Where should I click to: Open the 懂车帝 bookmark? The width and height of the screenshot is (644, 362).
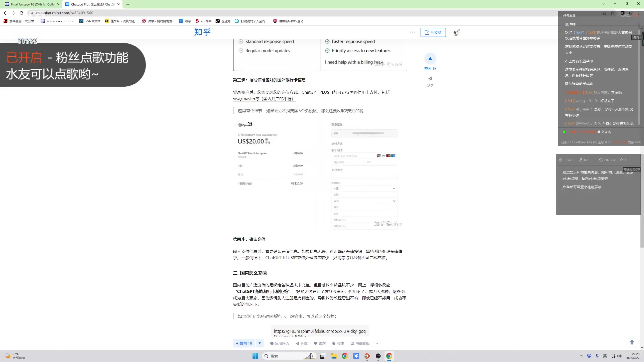pos(121,21)
